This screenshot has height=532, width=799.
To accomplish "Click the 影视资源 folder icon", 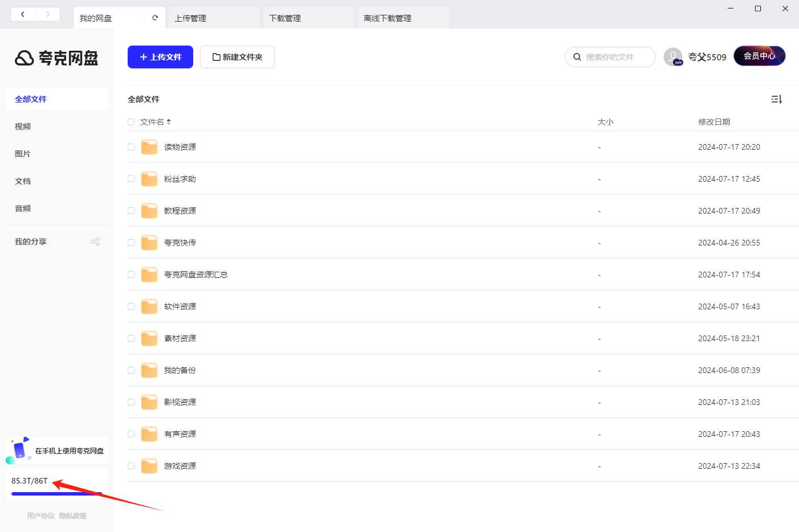I will (x=149, y=402).
